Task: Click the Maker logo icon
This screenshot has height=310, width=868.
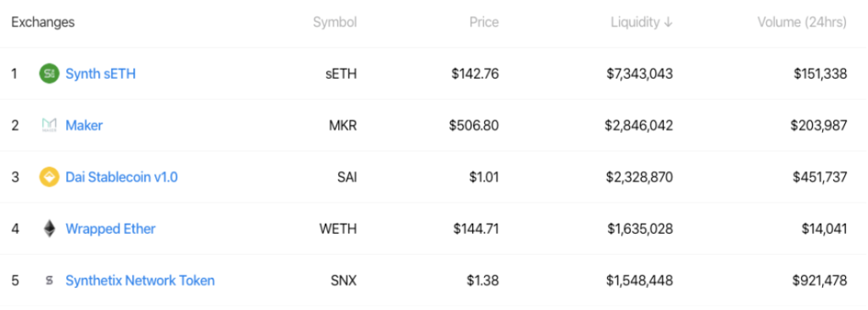Action: (x=48, y=125)
